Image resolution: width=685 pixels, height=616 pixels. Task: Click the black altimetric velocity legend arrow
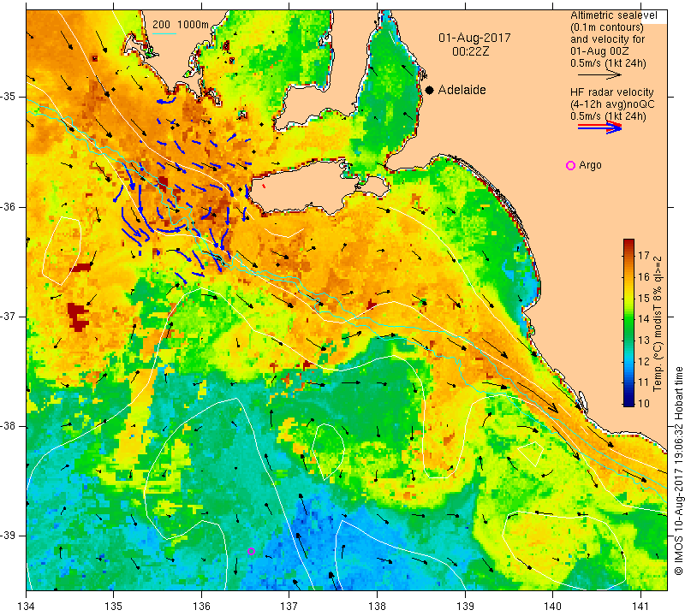point(600,75)
